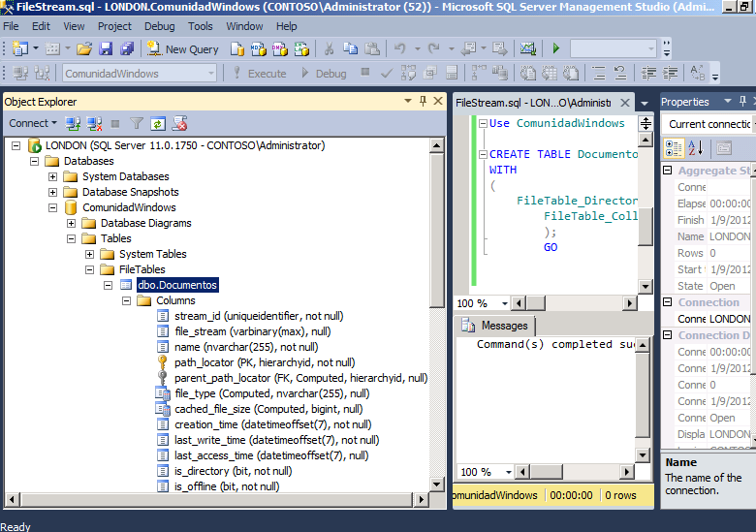Expand the System Tables node
Screen dimensions: 756x532
coord(90,254)
